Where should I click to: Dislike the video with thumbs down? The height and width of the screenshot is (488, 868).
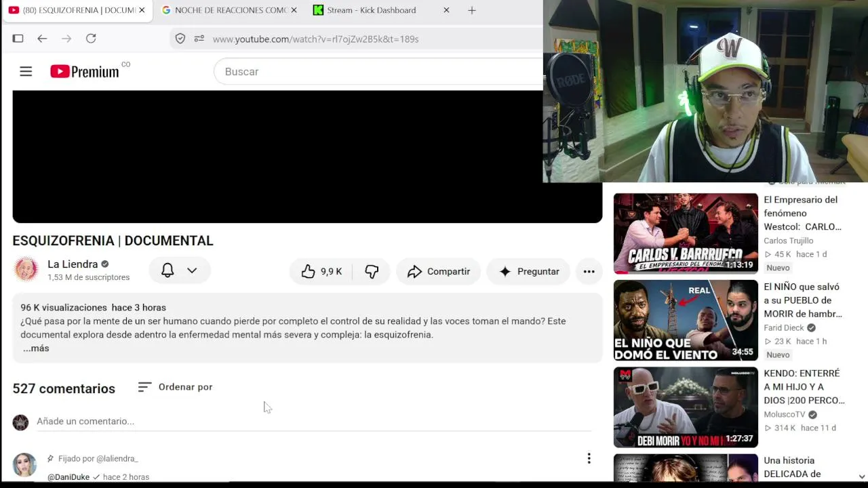pyautogui.click(x=372, y=271)
